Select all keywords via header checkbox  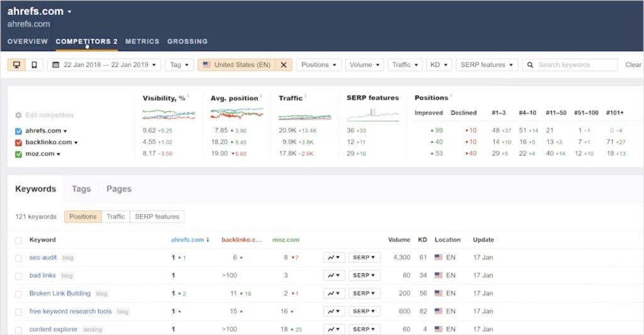coord(18,241)
